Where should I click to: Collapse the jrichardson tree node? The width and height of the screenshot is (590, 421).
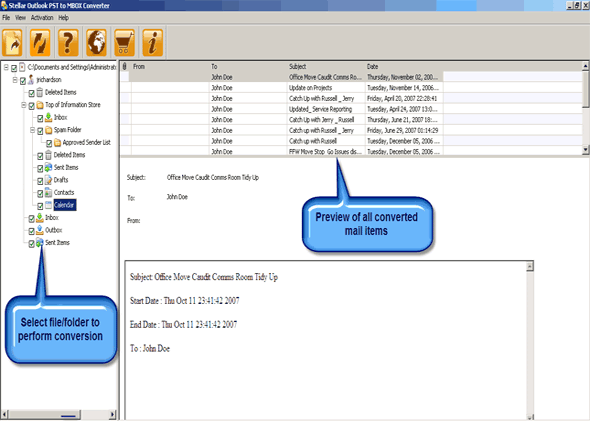(x=15, y=80)
